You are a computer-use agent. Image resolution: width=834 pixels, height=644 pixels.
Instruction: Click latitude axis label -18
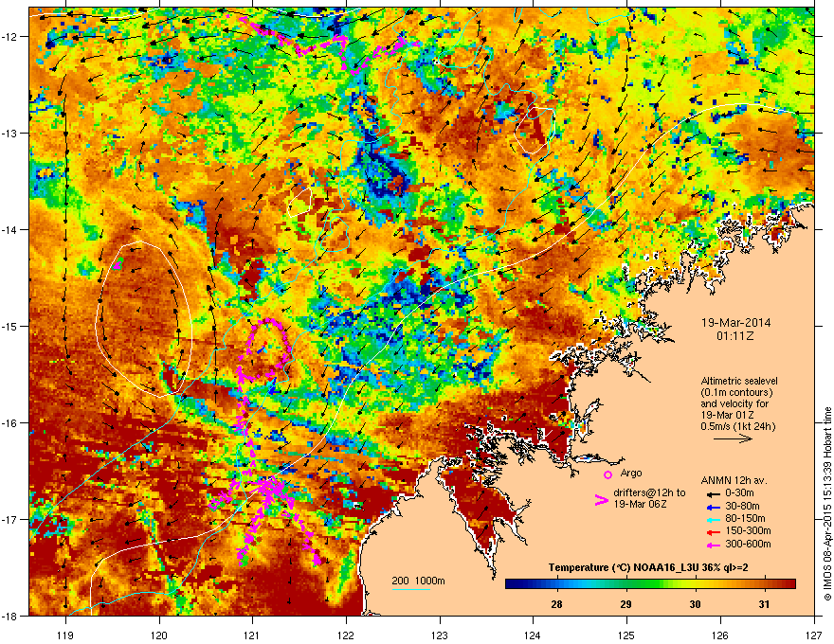pos(9,616)
